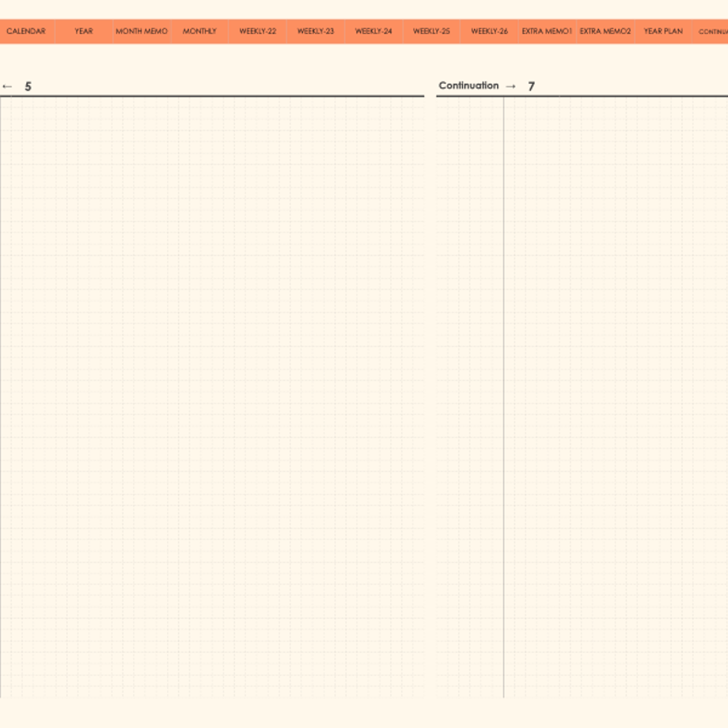Open the partially visible CONTINUATION tab
Image resolution: width=728 pixels, height=728 pixels.
coord(711,31)
